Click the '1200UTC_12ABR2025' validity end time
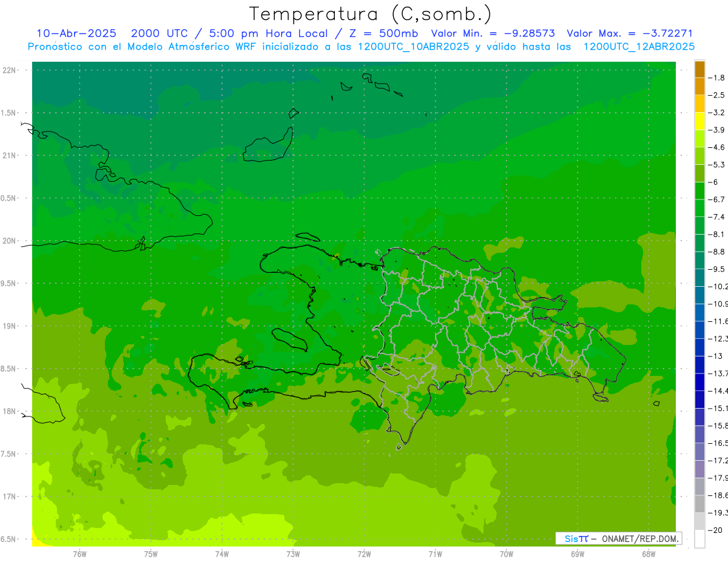This screenshot has height=562, width=728. (x=639, y=47)
